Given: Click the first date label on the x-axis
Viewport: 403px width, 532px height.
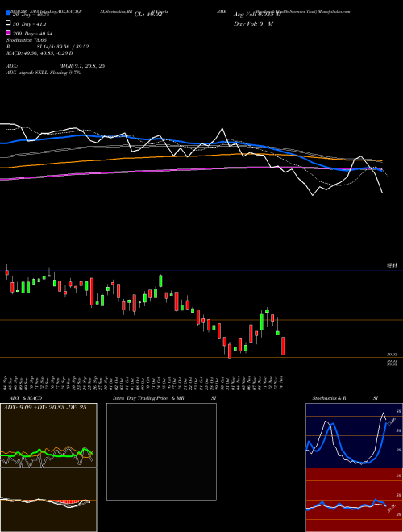Looking at the screenshot, I should point(6,383).
